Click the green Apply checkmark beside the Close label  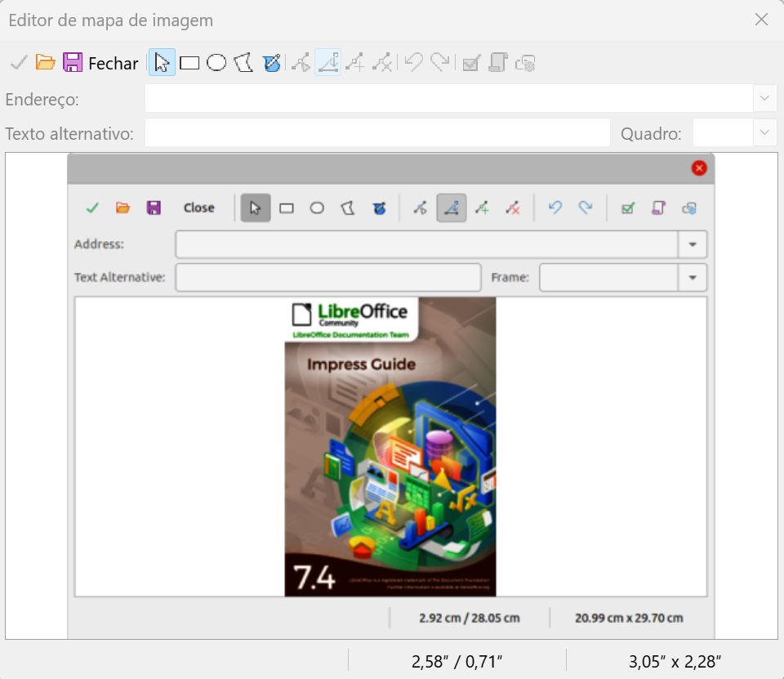92,208
